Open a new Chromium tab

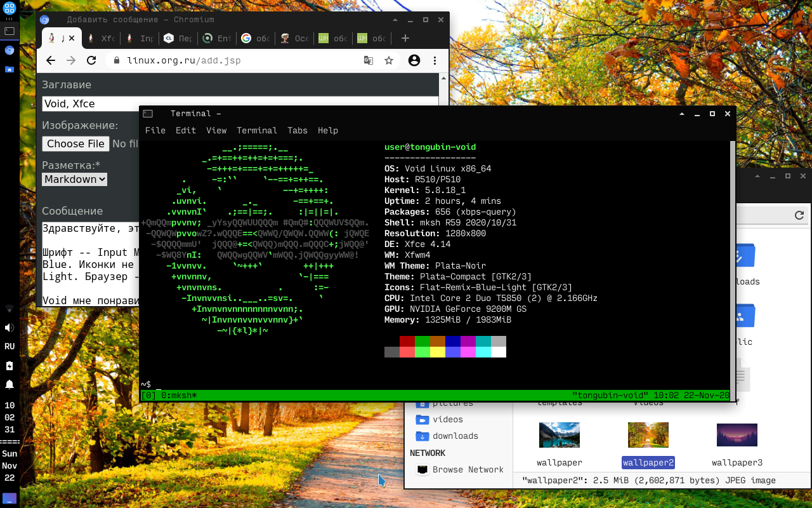[x=405, y=38]
